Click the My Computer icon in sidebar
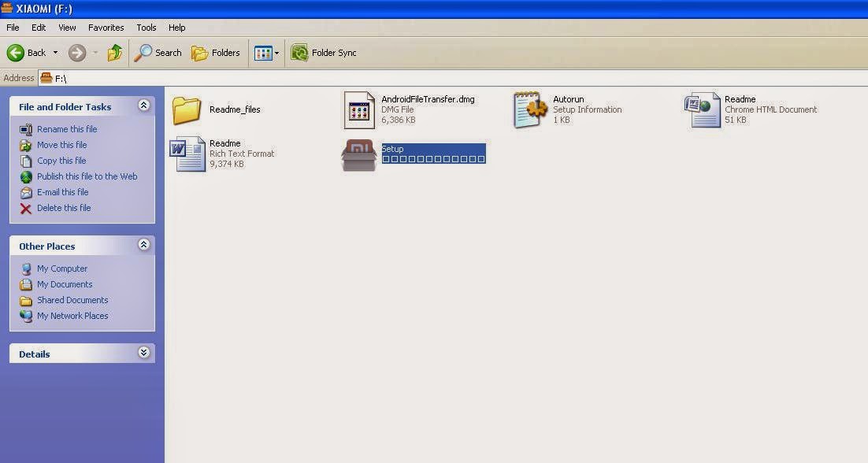Image resolution: width=868 pixels, height=463 pixels. [26, 269]
